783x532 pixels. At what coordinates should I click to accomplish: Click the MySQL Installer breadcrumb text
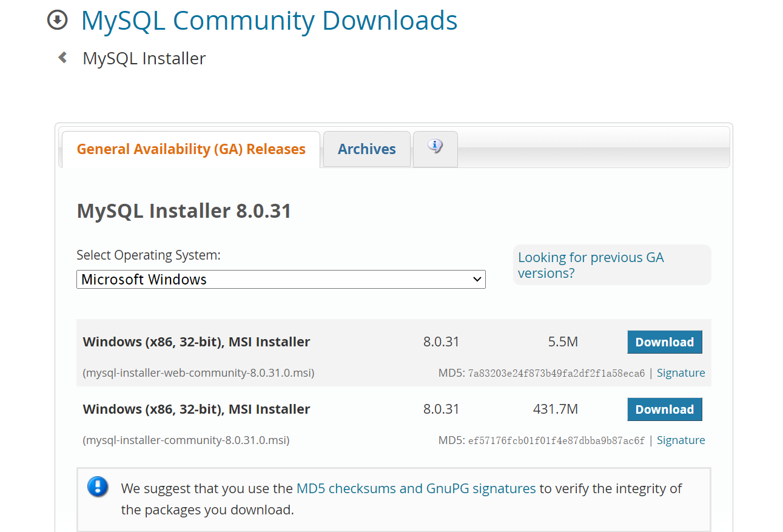coord(144,58)
